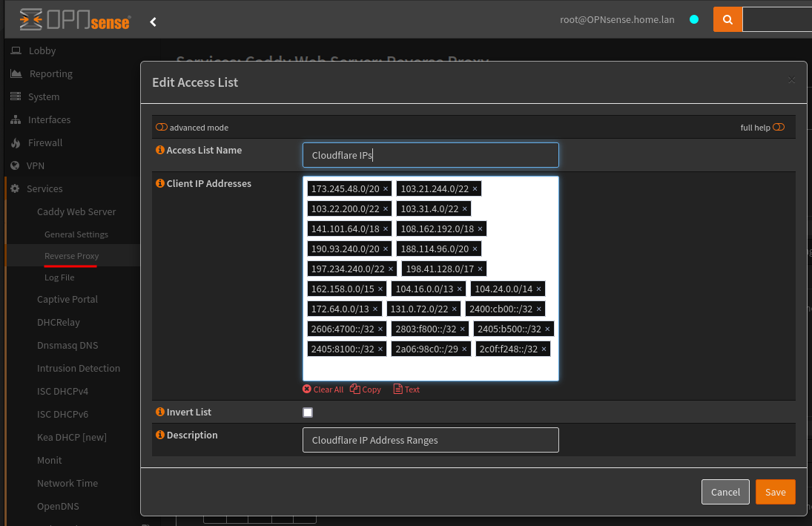Open the Dnsmasq DNS section
The image size is (812, 526).
point(67,345)
